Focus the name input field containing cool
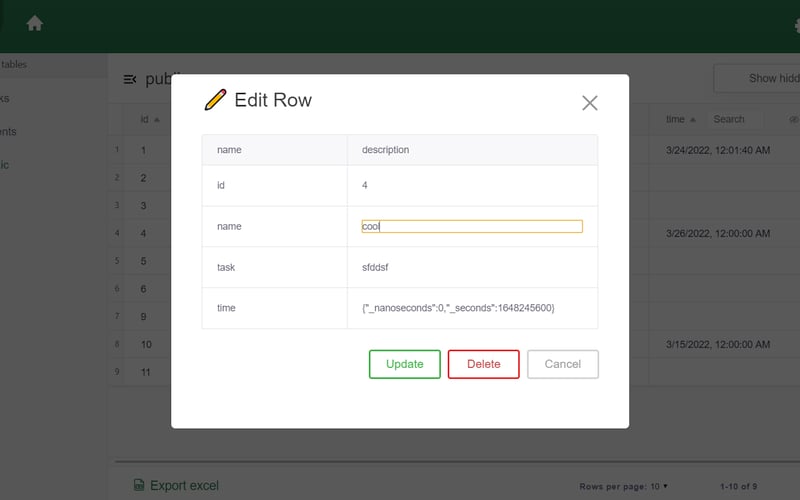This screenshot has width=800, height=500. [x=472, y=226]
